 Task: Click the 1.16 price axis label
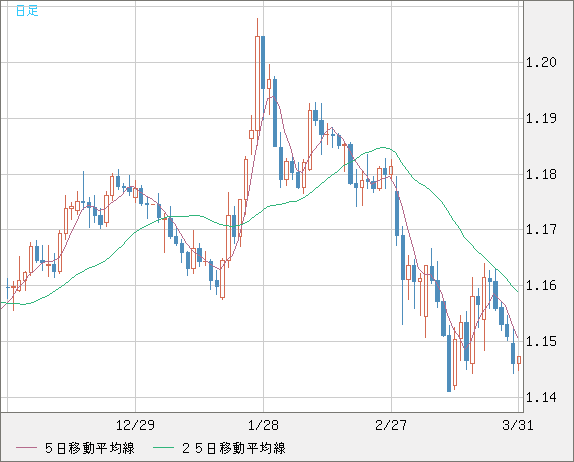[541, 285]
